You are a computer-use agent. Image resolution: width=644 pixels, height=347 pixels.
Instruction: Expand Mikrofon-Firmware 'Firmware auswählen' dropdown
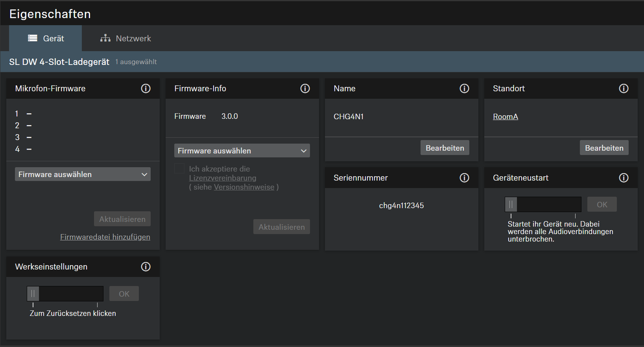tap(83, 174)
